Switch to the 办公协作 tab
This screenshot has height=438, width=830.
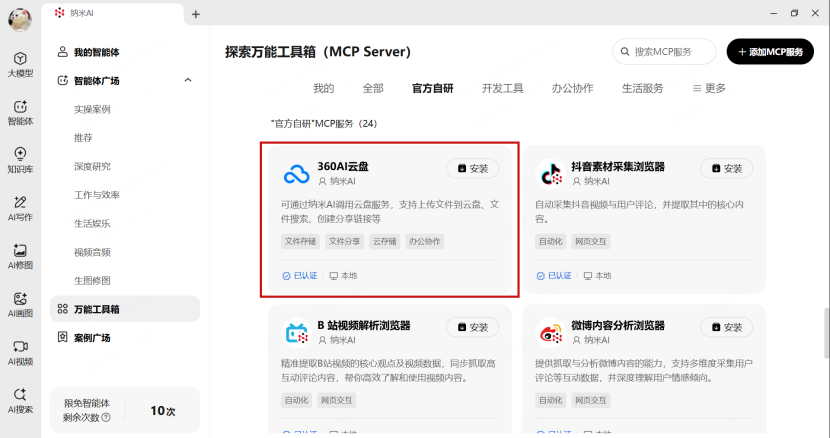pos(572,88)
